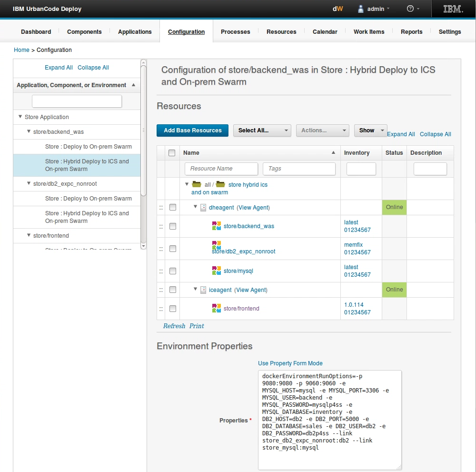The width and height of the screenshot is (476, 472).
Task: Click the Add Base Resources button
Action: pos(192,131)
